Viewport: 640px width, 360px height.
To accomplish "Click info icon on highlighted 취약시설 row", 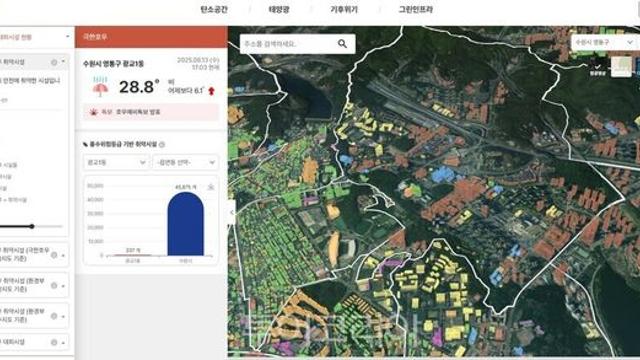I will tap(54, 62).
